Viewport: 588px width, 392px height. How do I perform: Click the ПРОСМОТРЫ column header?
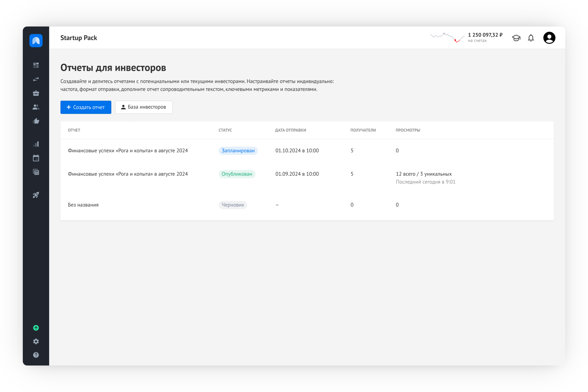pyautogui.click(x=408, y=130)
